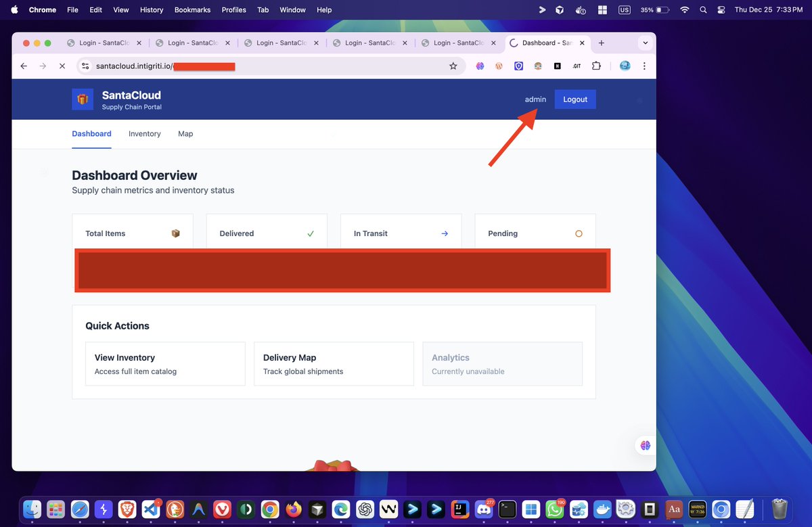Screen dimensions: 812x527
Task: Open the File menu
Action: [72, 10]
